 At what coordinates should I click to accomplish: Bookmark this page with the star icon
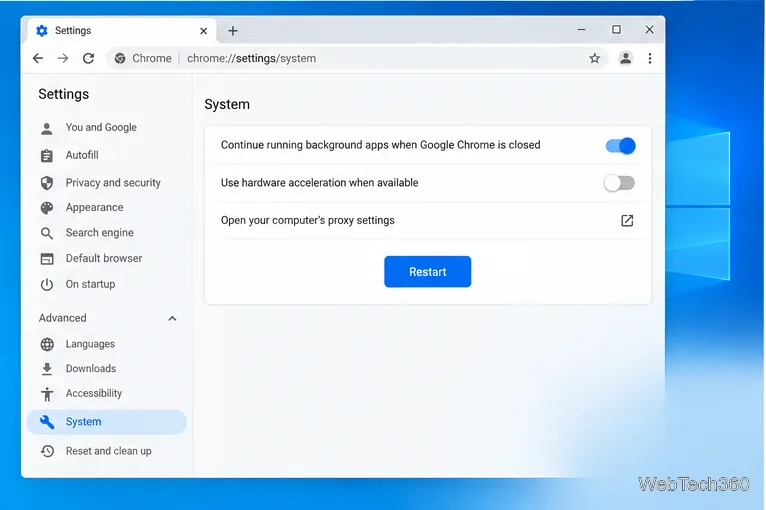pyautogui.click(x=594, y=59)
